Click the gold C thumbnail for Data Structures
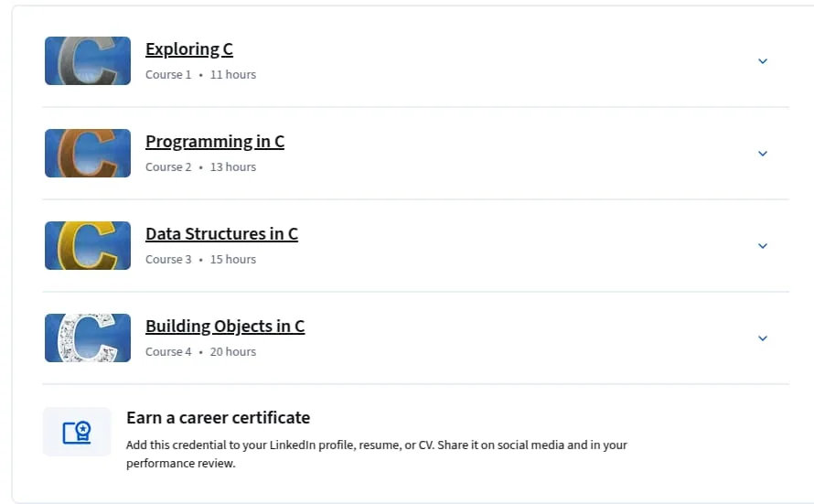This screenshot has height=504, width=814. tap(88, 245)
